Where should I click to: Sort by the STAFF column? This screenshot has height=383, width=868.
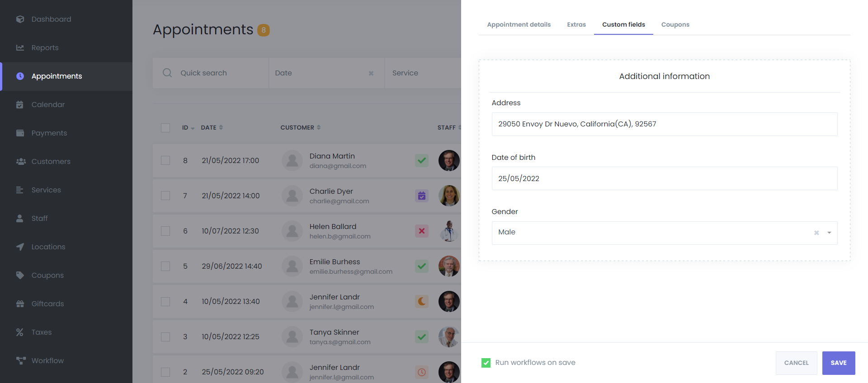[449, 128]
